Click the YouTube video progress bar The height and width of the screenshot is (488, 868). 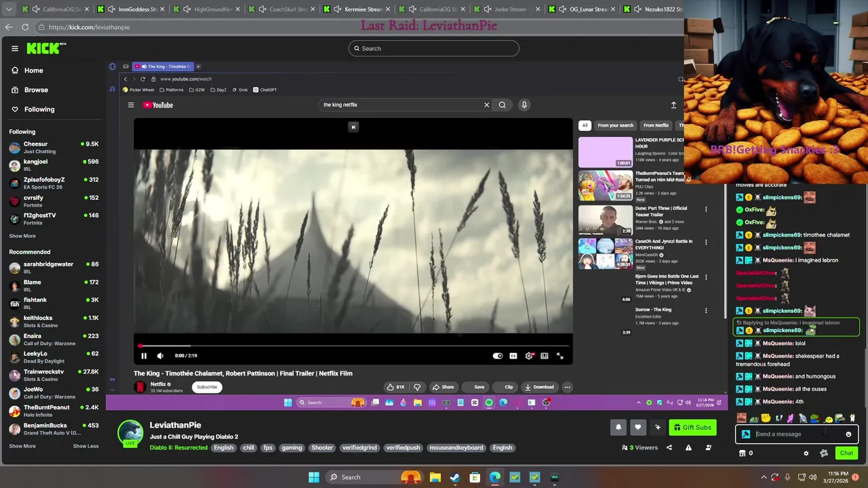click(353, 345)
